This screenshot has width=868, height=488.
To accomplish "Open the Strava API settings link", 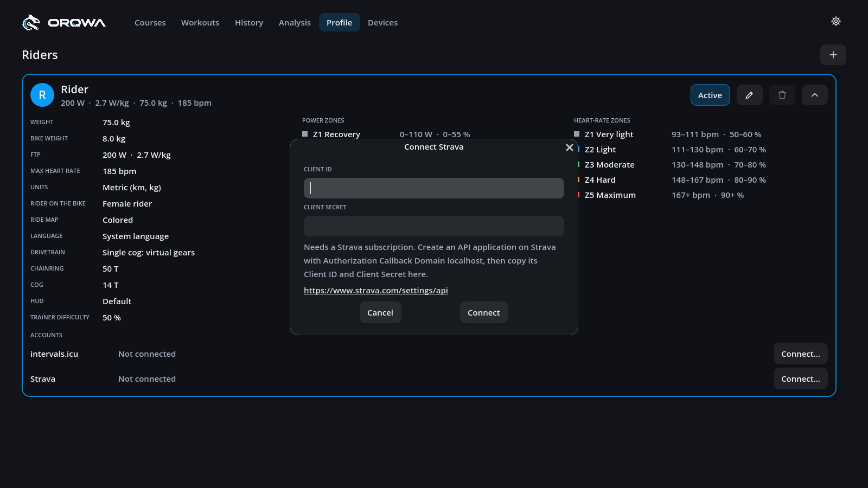I will coord(376,291).
